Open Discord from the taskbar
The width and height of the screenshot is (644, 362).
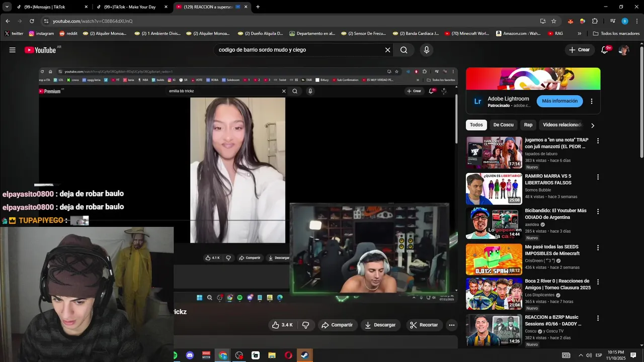pos(190,355)
